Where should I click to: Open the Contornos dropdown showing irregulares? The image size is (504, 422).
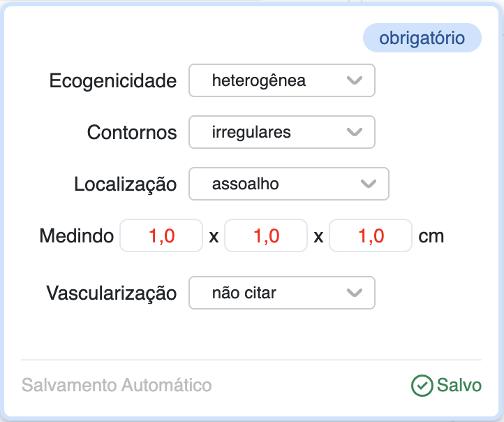click(x=281, y=132)
